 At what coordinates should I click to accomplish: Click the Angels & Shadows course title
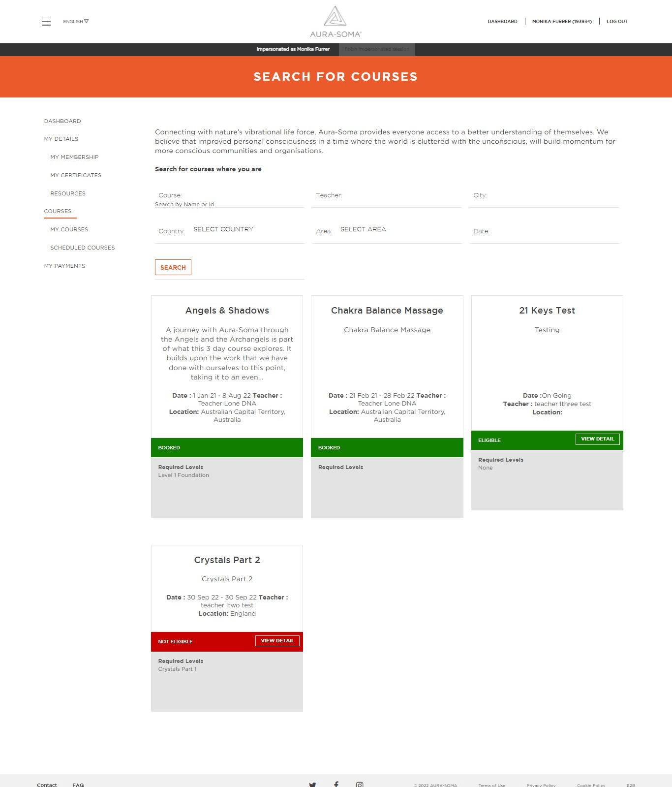tap(227, 311)
